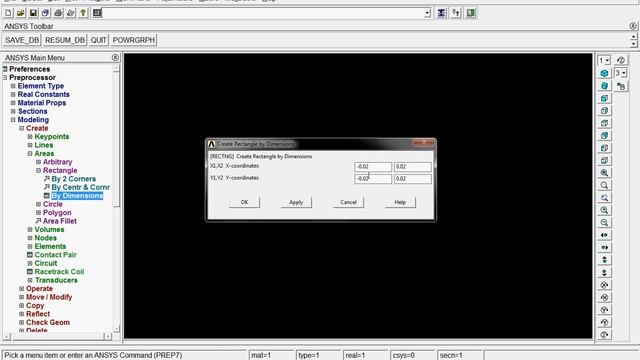Viewport: 640px width, 360px height.
Task: Click Help in the rectangle dialog
Action: 400,202
